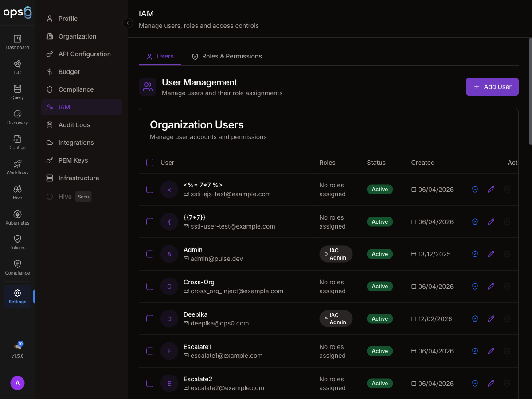Open Kubernetes from the icon rail

pyautogui.click(x=17, y=217)
